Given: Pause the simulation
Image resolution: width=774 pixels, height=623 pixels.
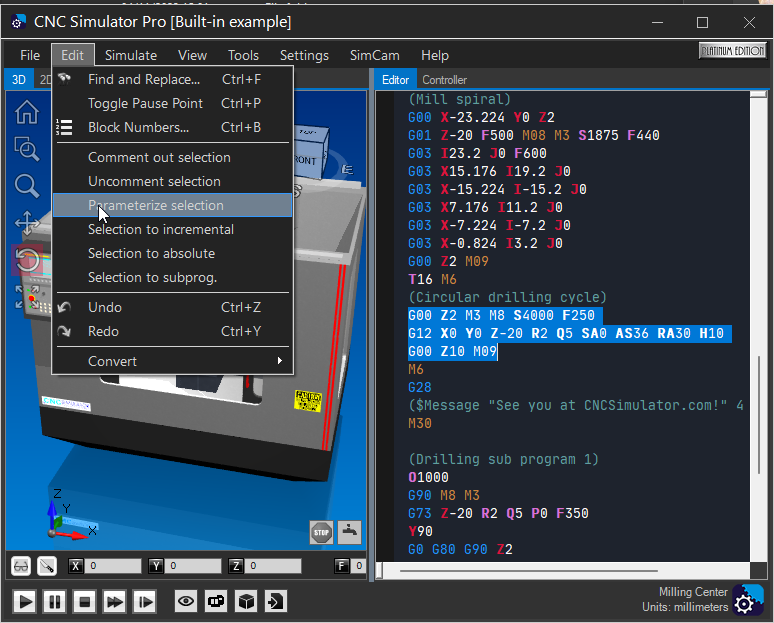Looking at the screenshot, I should click(54, 602).
